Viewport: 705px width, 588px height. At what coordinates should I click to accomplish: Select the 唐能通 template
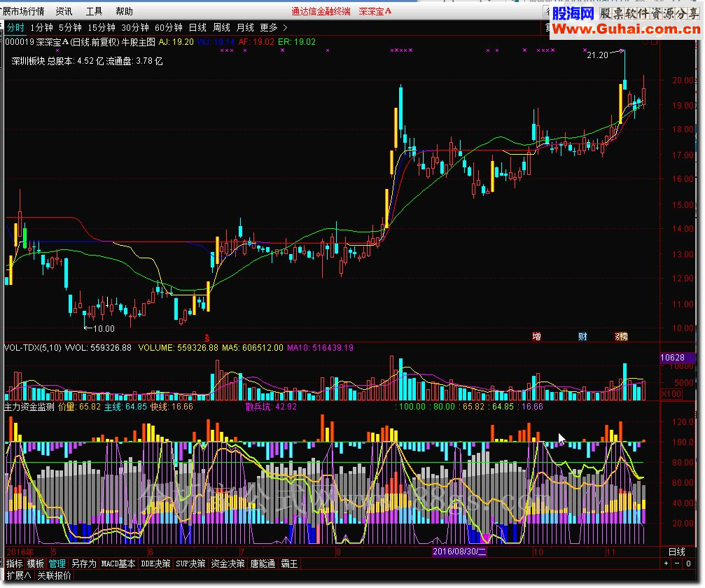263,563
